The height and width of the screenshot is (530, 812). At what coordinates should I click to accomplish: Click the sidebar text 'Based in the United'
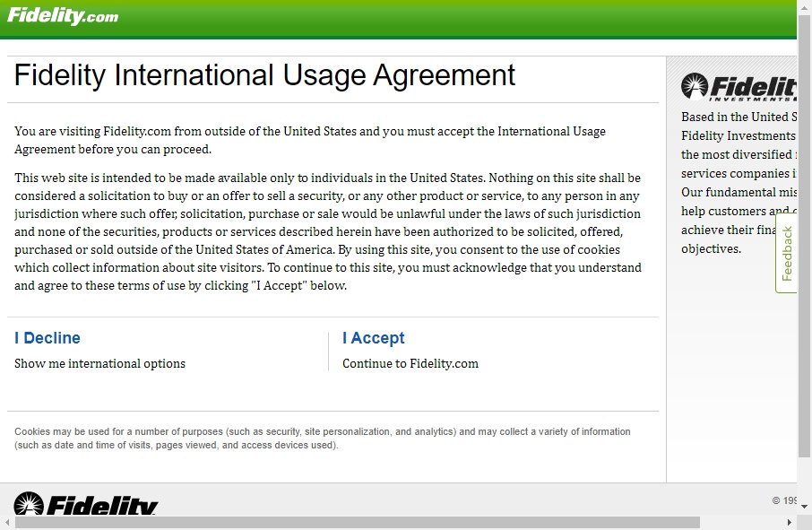coord(739,182)
